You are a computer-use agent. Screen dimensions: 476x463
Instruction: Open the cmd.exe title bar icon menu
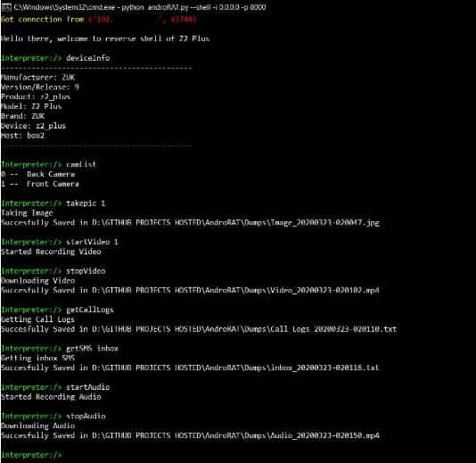(x=6, y=7)
